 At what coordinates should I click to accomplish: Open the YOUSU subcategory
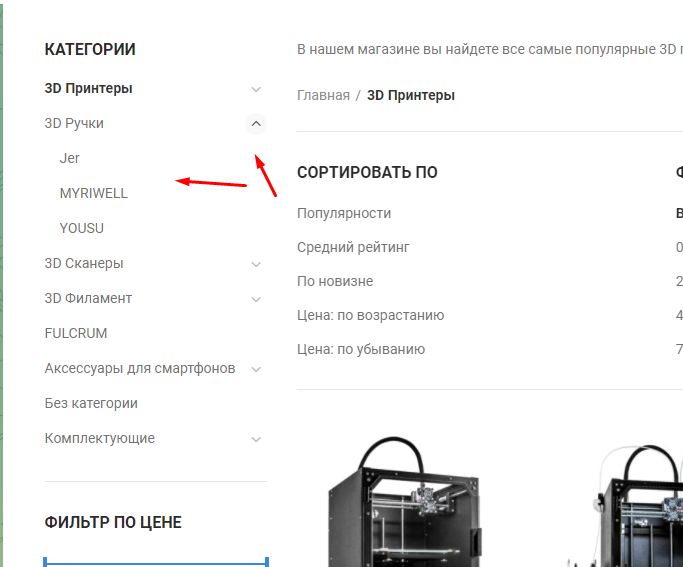pyautogui.click(x=81, y=228)
